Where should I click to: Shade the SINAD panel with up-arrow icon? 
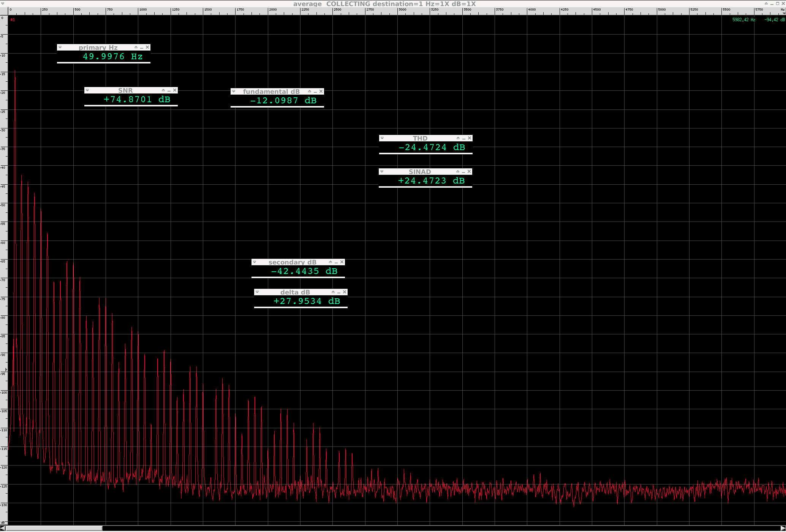click(457, 172)
